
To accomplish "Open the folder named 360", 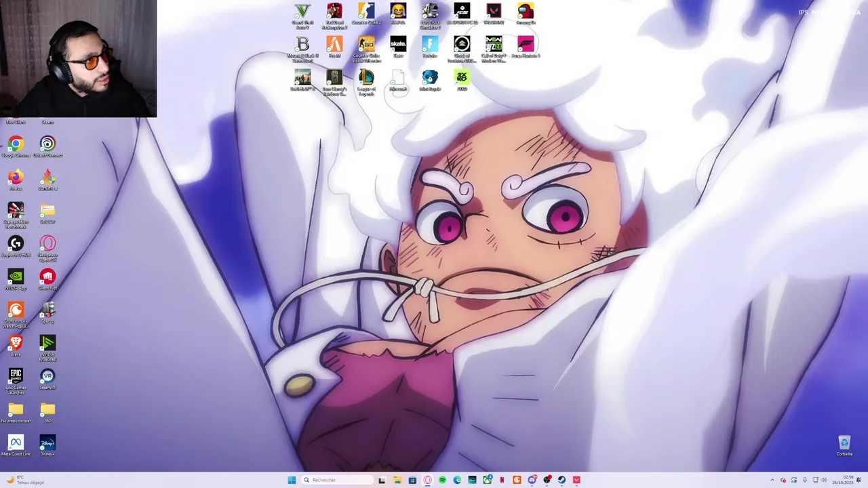I will [x=47, y=412].
